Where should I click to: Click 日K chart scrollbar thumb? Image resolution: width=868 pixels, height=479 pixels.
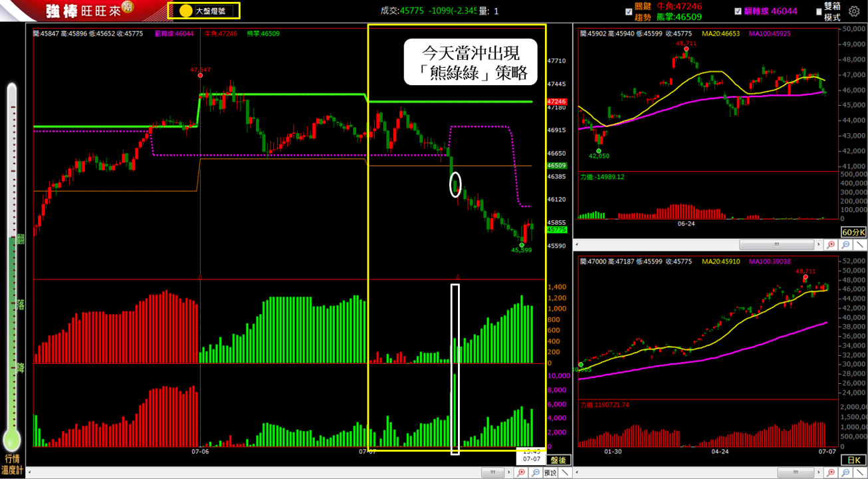click(x=796, y=472)
